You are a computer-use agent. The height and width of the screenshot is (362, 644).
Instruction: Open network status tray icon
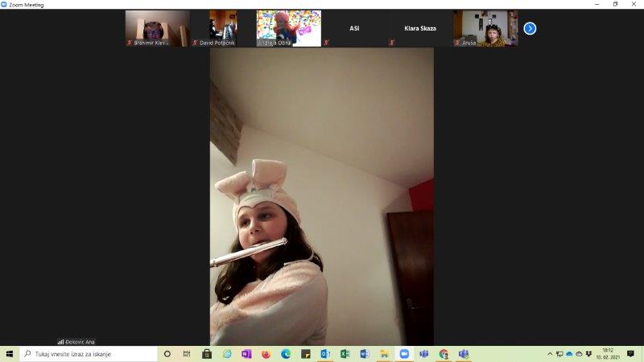559,354
